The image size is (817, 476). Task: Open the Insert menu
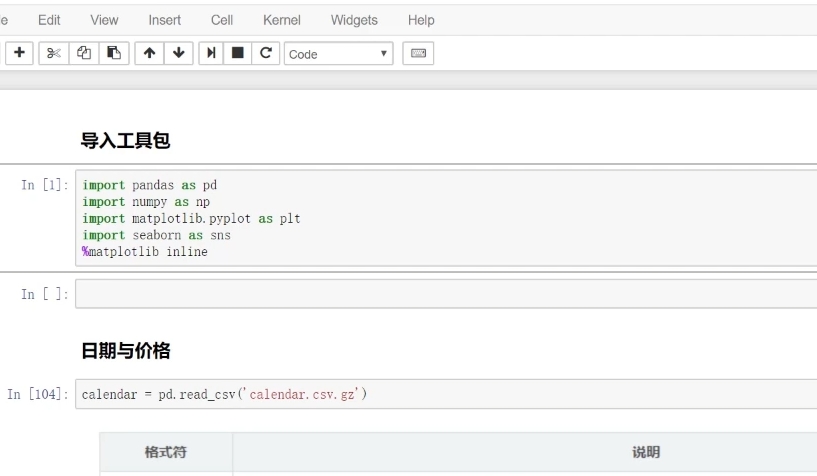click(164, 20)
